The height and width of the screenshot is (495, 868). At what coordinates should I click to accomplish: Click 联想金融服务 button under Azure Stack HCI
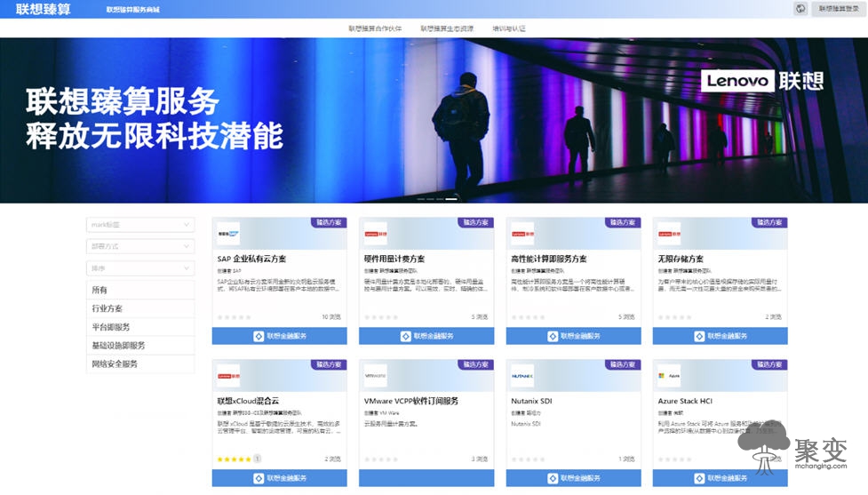(x=721, y=478)
